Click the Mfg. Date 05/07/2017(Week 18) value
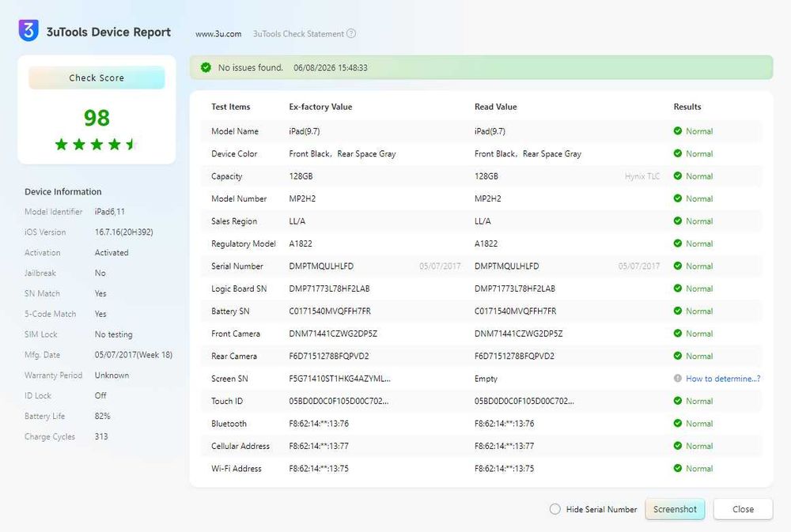This screenshot has height=532, width=791. (x=133, y=354)
